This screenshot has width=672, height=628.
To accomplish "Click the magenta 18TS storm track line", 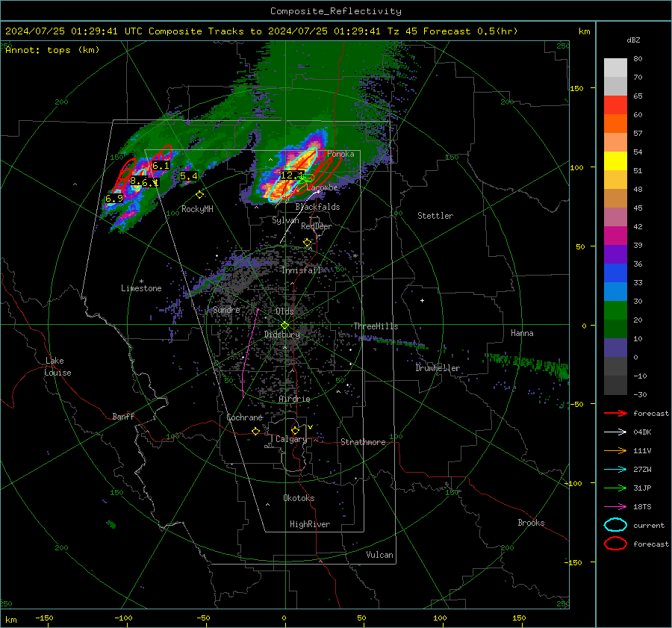I will [x=250, y=352].
